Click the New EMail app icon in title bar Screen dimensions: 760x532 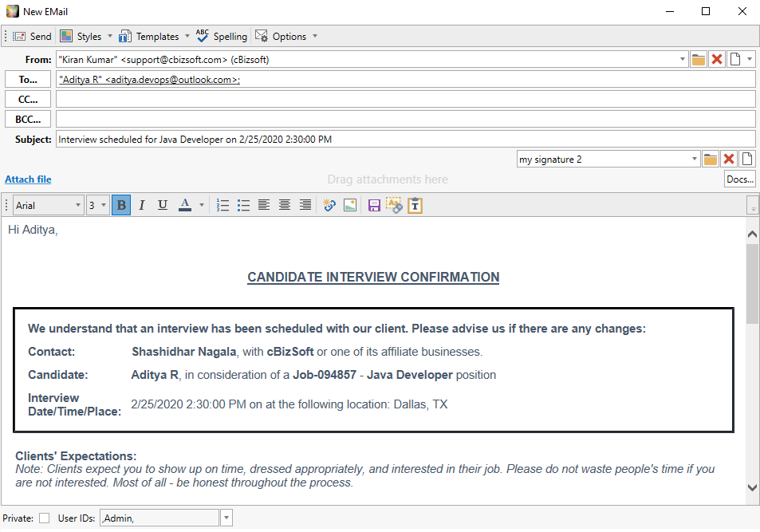pos(12,11)
